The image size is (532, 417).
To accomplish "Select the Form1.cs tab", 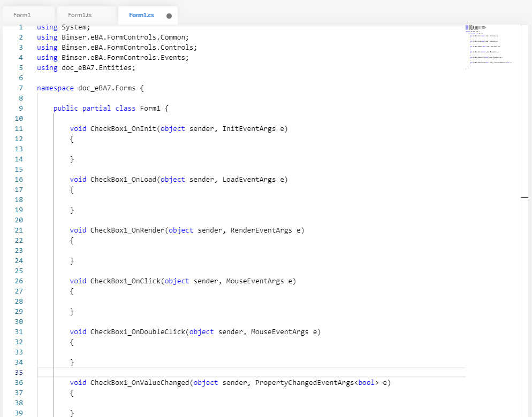I will (x=141, y=15).
